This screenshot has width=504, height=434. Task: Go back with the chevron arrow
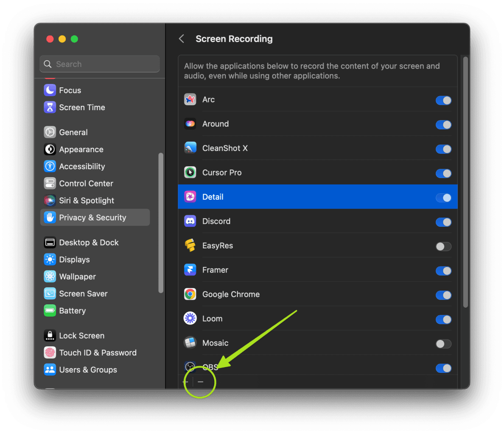tap(182, 39)
